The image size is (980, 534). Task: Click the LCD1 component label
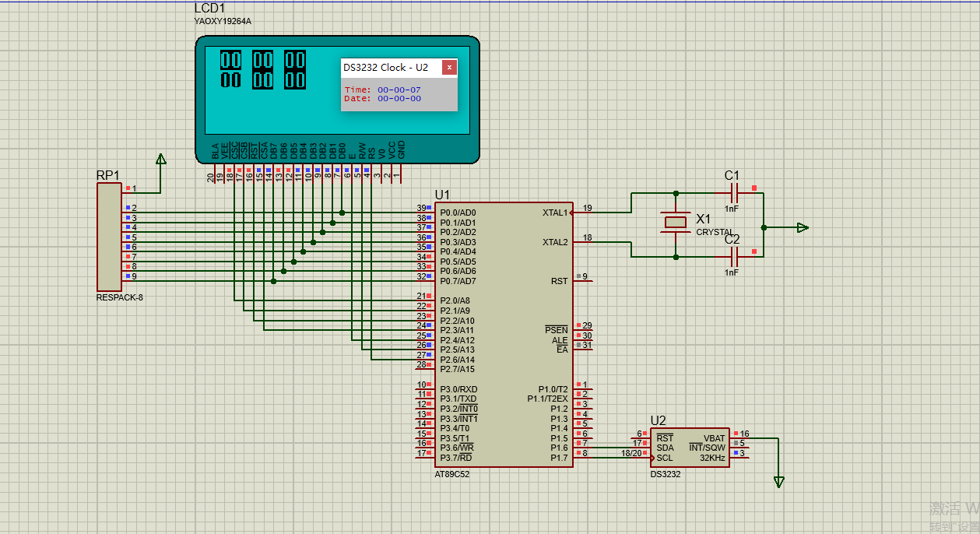[209, 8]
